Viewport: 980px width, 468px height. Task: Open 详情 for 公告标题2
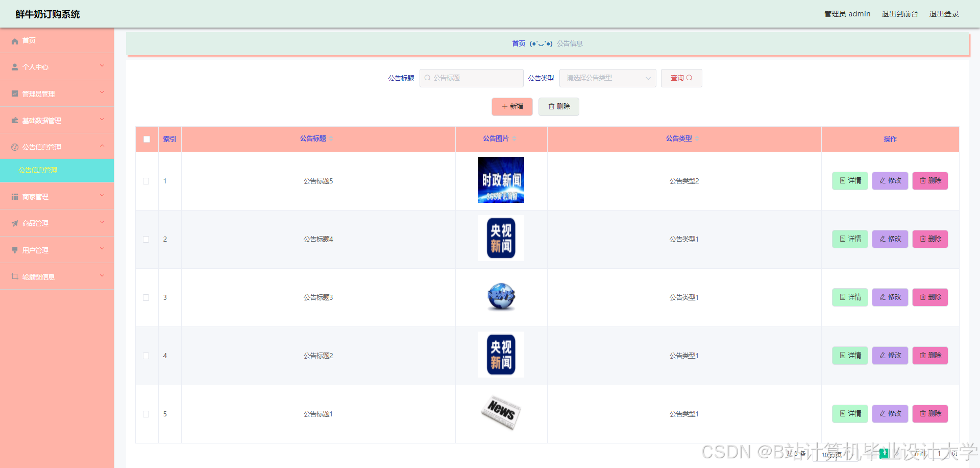(x=850, y=356)
